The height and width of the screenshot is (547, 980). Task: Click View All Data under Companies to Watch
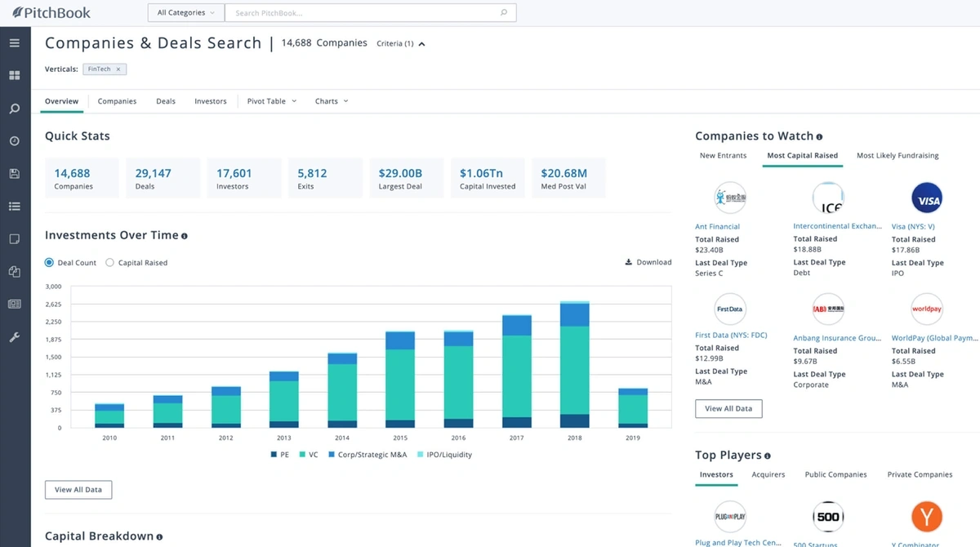tap(728, 408)
